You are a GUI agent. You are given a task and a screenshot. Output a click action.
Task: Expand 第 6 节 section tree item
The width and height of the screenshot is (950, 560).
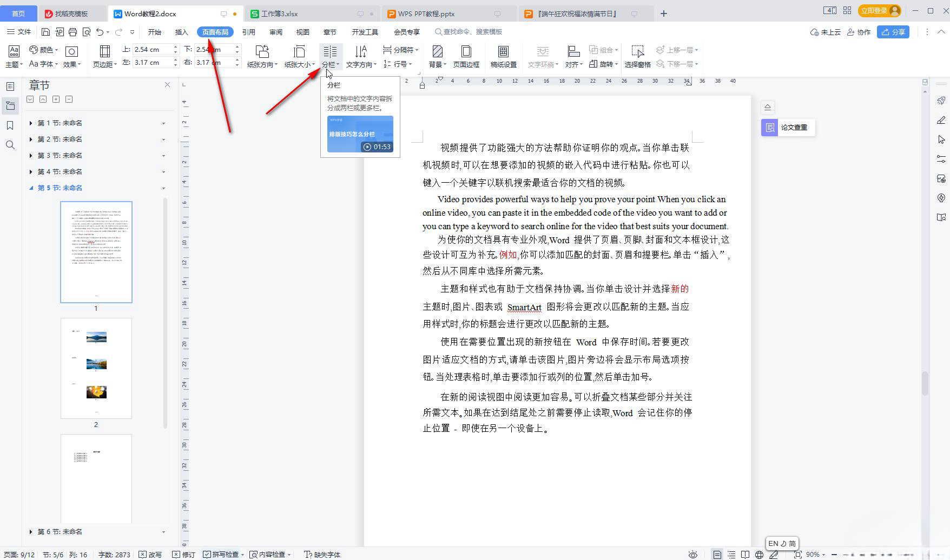pos(31,532)
